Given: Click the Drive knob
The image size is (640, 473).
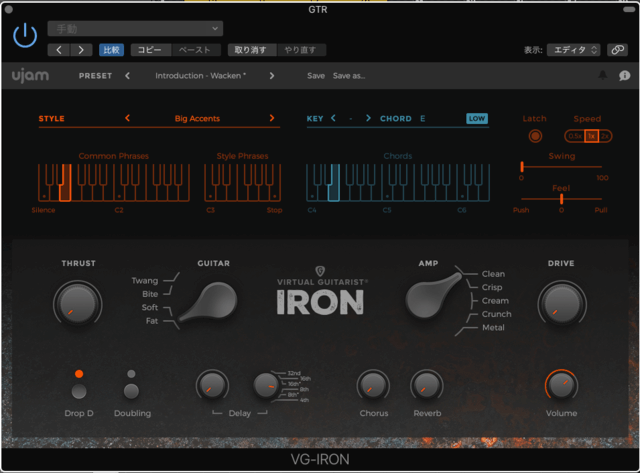Looking at the screenshot, I should (x=562, y=304).
